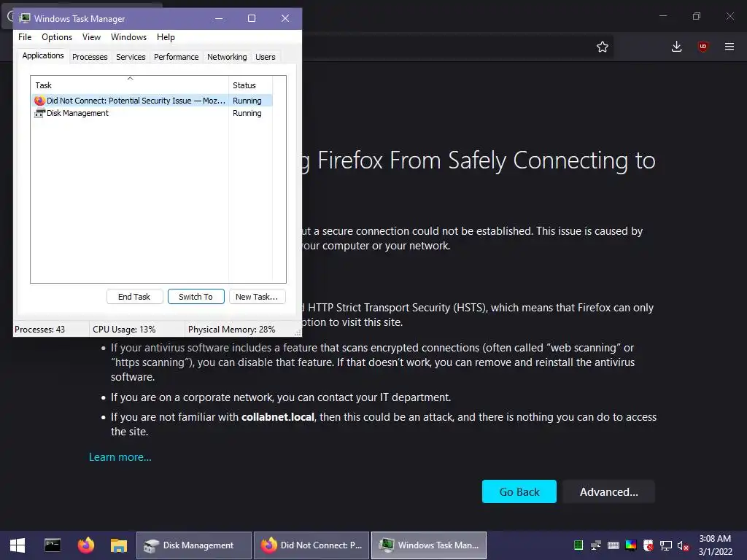Image resolution: width=747 pixels, height=560 pixels.
Task: Click the End Task button
Action: [x=134, y=297]
